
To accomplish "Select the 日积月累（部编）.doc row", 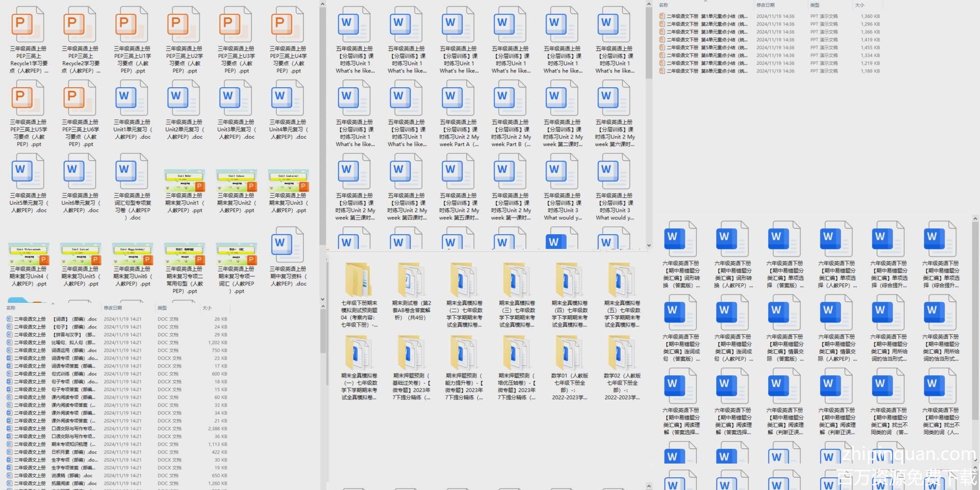I will pos(73,452).
